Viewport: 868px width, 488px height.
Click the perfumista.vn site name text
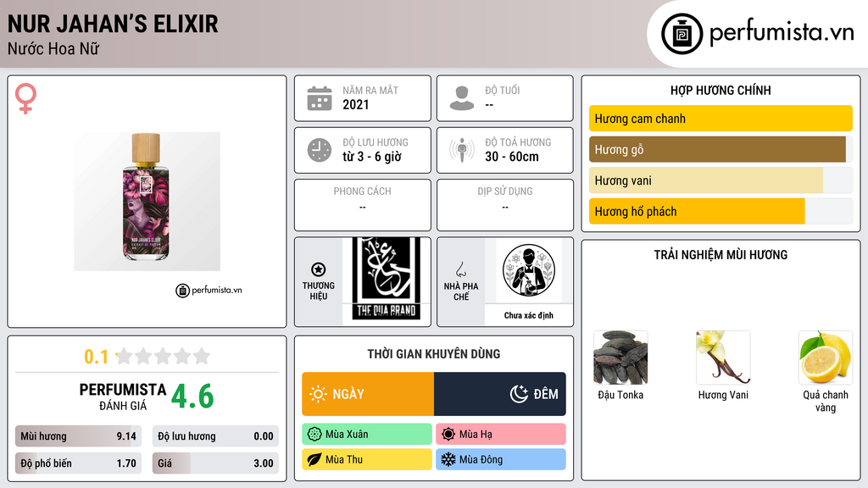pos(782,32)
